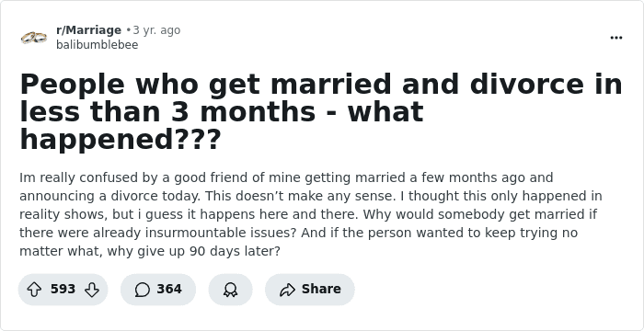Open the three-dot post options menu

[x=616, y=38]
